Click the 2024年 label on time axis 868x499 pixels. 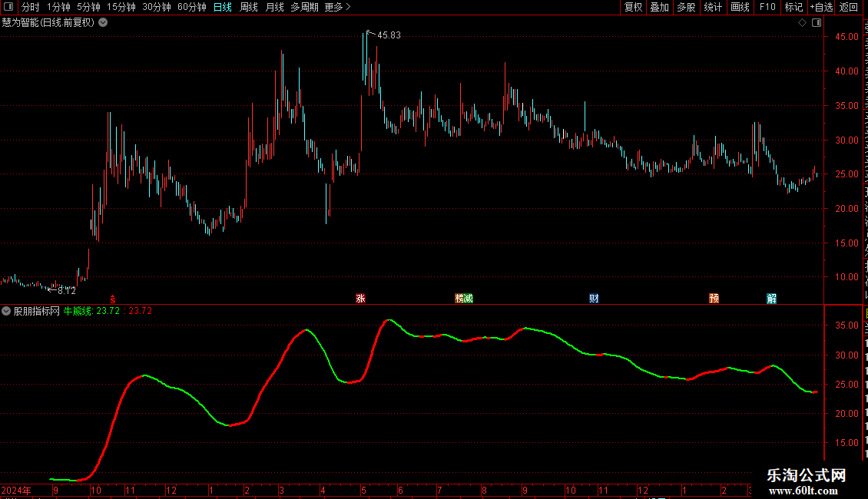[x=16, y=490]
